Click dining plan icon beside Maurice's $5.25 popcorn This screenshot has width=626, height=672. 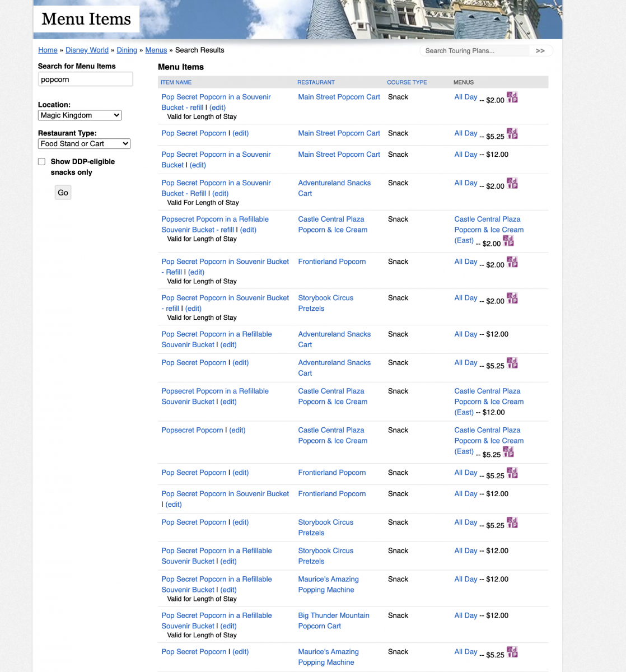coord(512,652)
